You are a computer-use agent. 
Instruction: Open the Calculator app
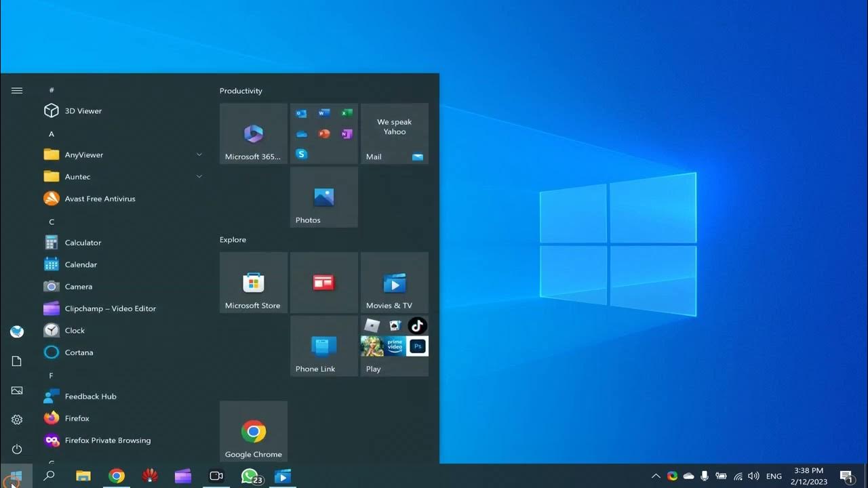[x=122, y=243]
